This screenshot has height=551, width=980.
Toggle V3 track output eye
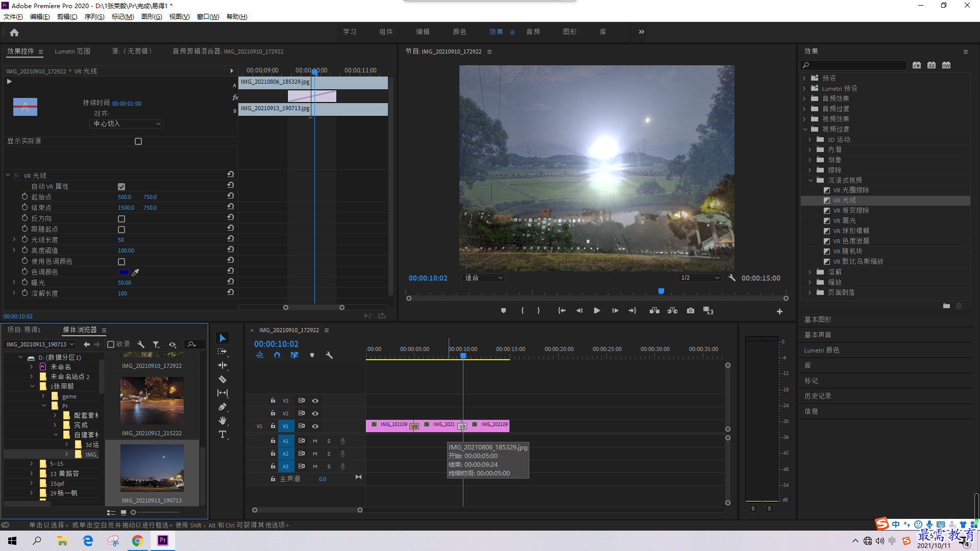click(x=315, y=400)
